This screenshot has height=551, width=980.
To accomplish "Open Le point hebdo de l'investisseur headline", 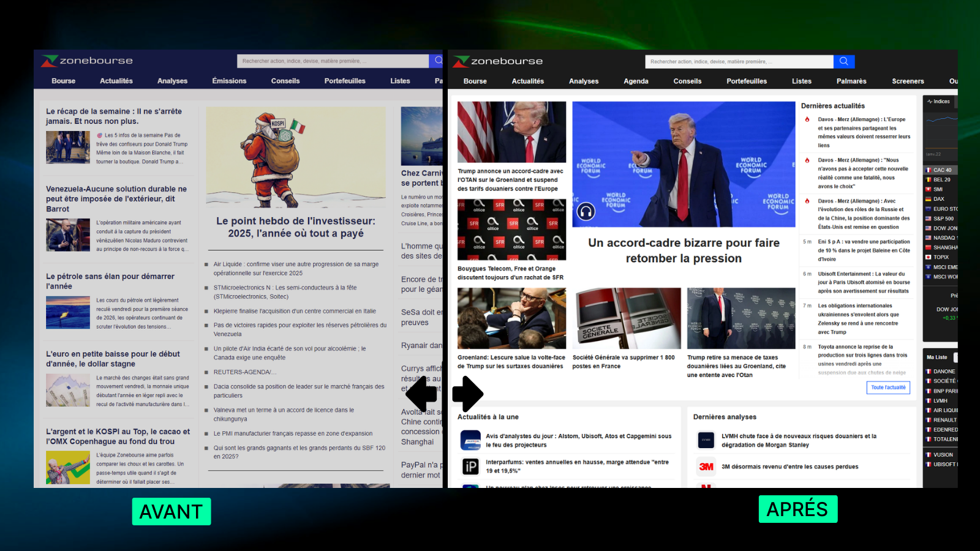I will click(296, 227).
